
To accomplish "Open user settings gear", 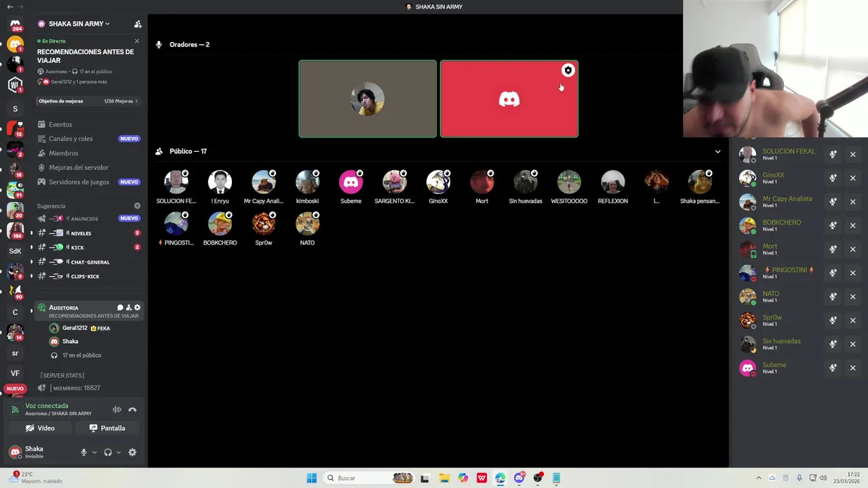I will point(132,452).
